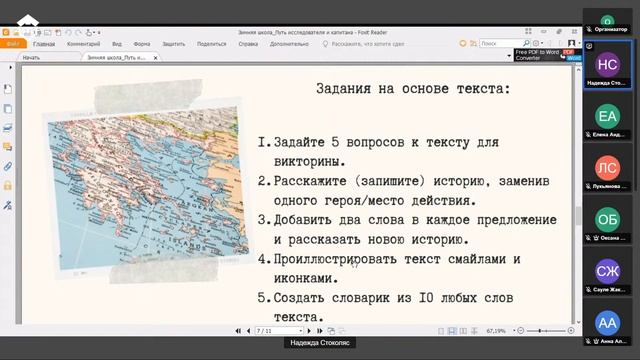Open the Layers panel icon
Screen dimensions: 640x360
[8, 128]
